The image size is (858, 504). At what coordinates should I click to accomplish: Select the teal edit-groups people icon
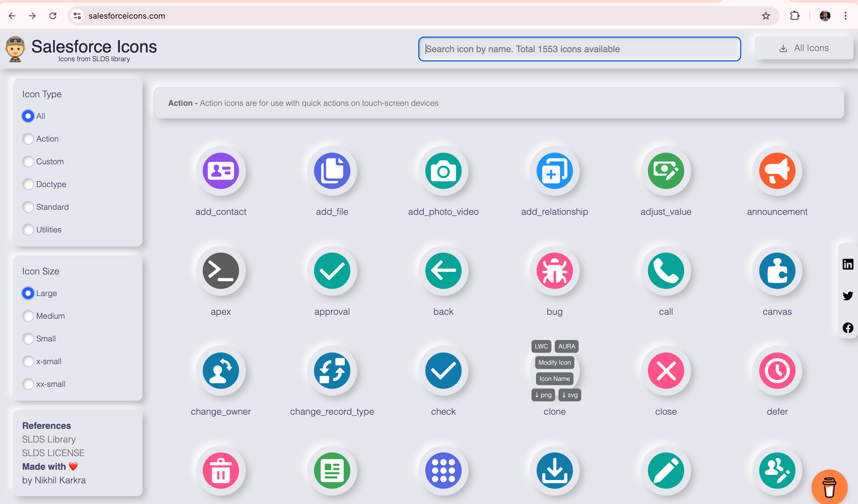pos(777,471)
